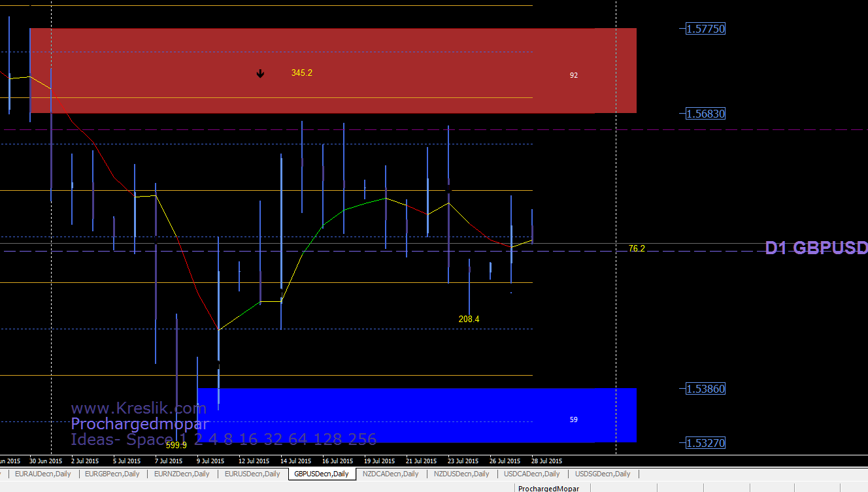Click the 9 Jul 2015 date label
The width and height of the screenshot is (868, 492).
click(210, 461)
